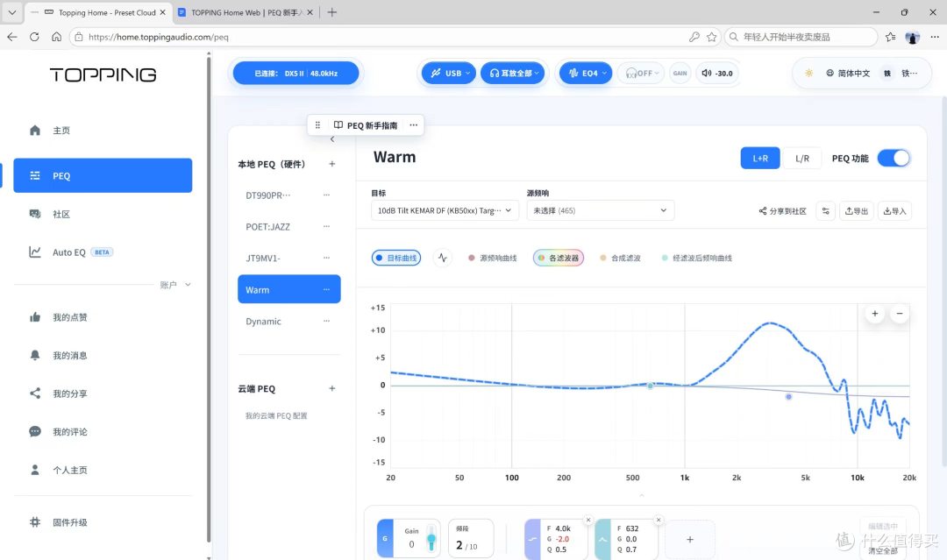Grab the PEQ guide drag handle icon
This screenshot has height=560, width=947.
pyautogui.click(x=317, y=125)
